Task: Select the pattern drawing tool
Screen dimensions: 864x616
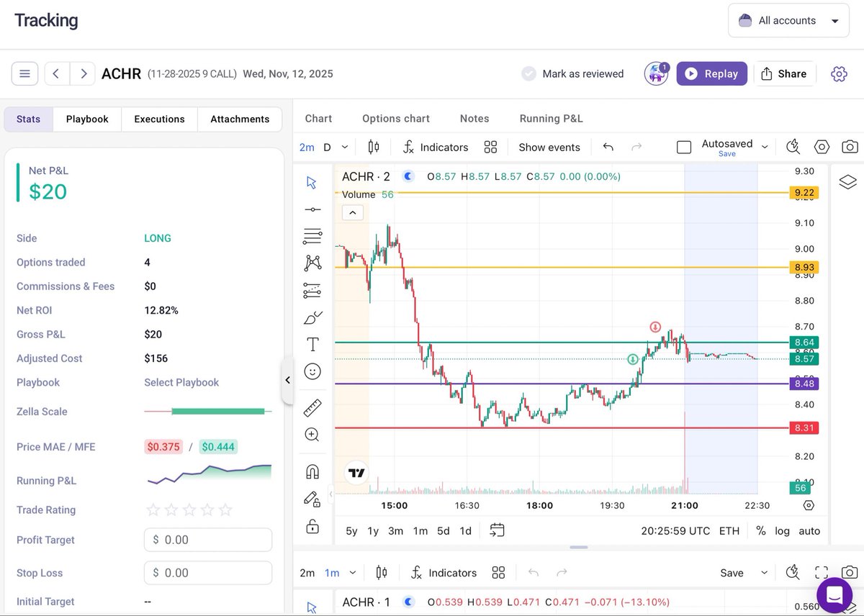Action: point(312,263)
